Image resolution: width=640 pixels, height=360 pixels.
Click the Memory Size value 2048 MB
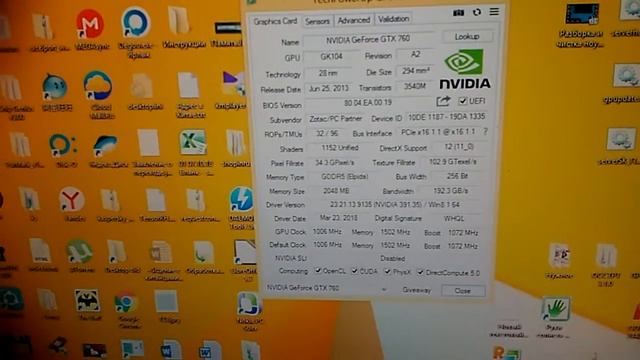pyautogui.click(x=336, y=191)
